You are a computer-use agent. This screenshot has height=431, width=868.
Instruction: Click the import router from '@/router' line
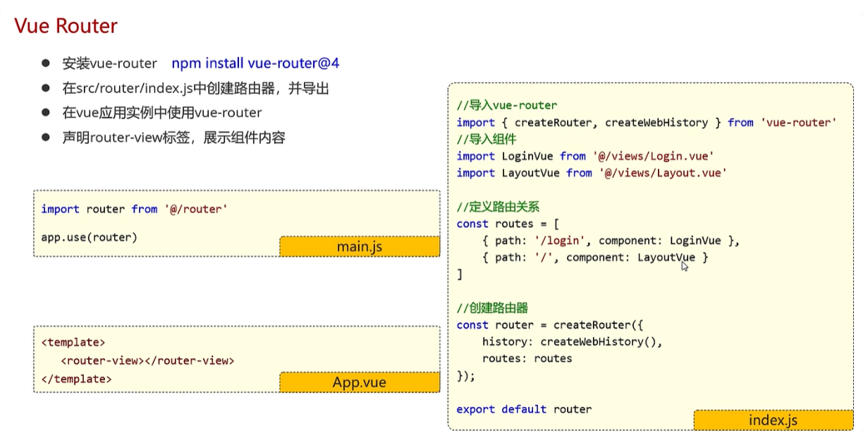pos(134,209)
